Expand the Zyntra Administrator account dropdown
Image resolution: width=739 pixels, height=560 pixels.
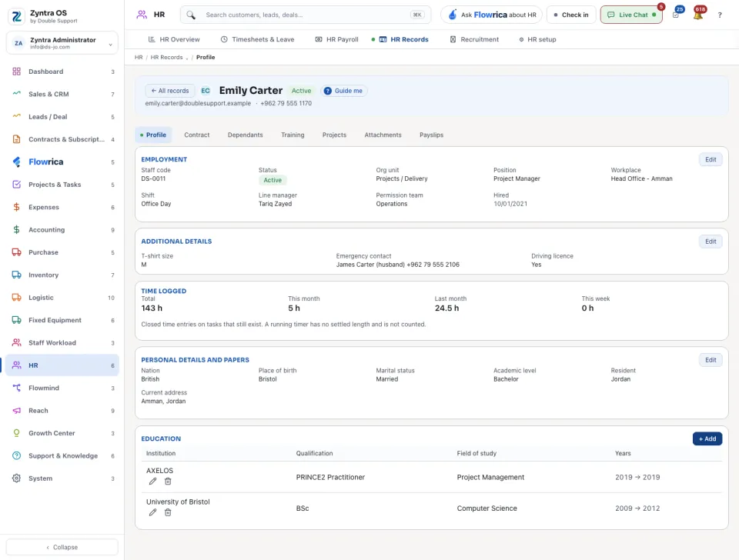tap(62, 43)
